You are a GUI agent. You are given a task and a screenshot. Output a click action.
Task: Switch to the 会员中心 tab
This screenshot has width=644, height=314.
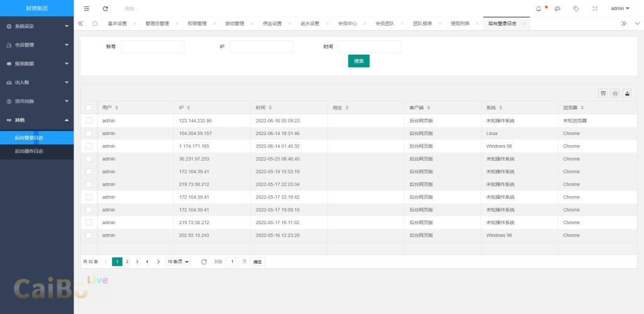[x=347, y=23]
